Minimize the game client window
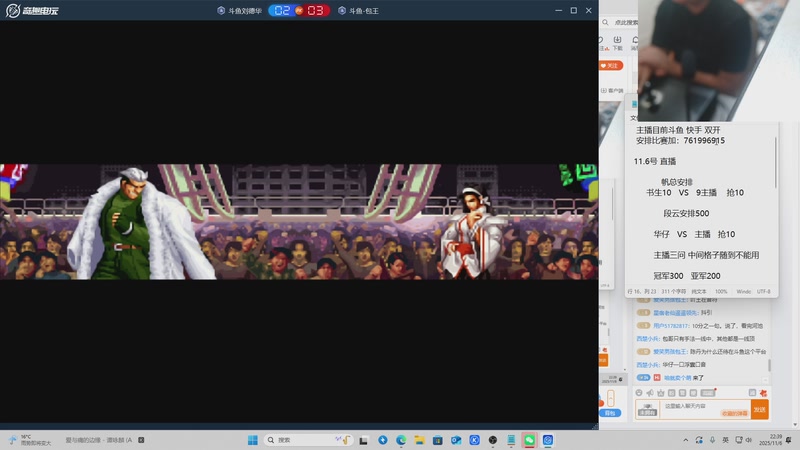800x450 pixels. 559,10
